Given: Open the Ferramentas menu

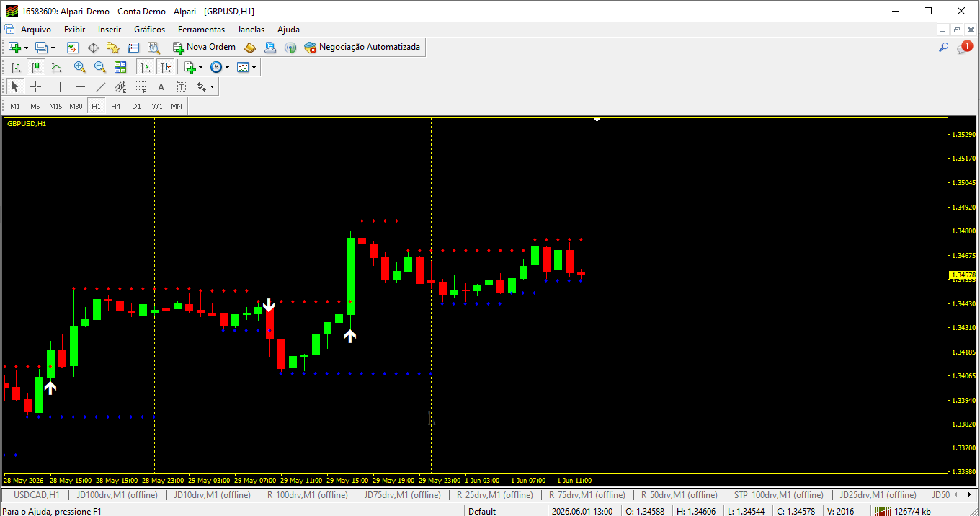Looking at the screenshot, I should (x=201, y=30).
